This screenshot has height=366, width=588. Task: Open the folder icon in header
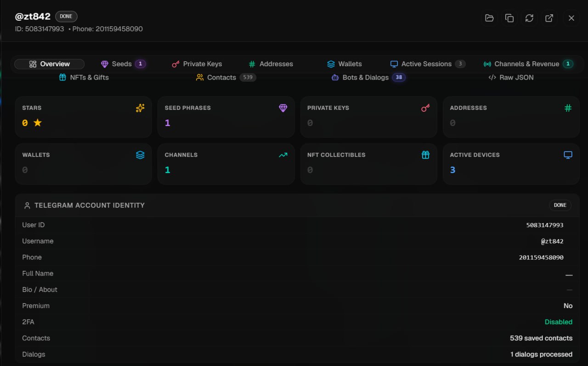(x=489, y=18)
